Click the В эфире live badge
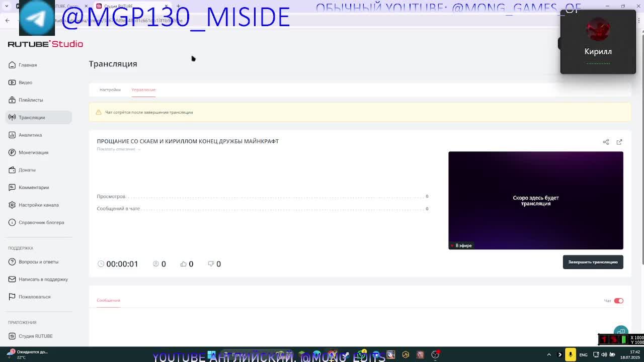Image resolution: width=644 pixels, height=362 pixels. (461, 245)
